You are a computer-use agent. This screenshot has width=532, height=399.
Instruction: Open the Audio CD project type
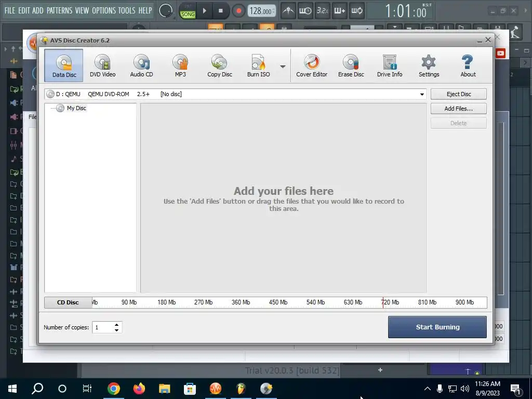pyautogui.click(x=141, y=66)
